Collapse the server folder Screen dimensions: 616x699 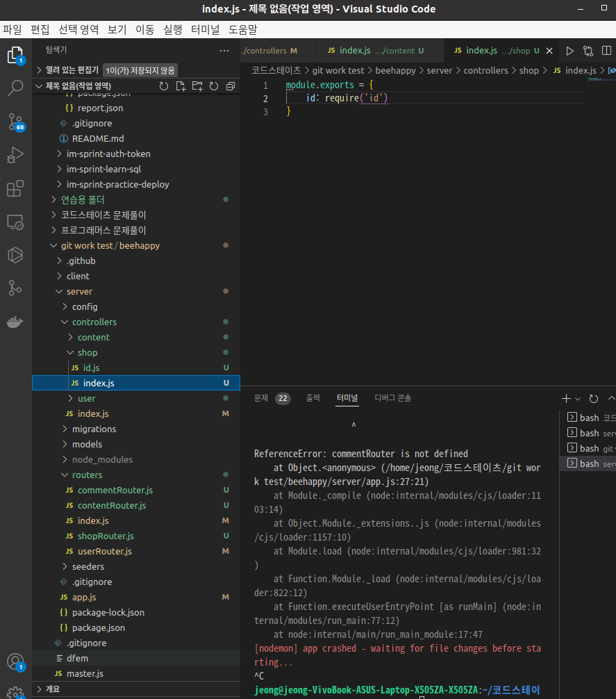pyautogui.click(x=79, y=292)
